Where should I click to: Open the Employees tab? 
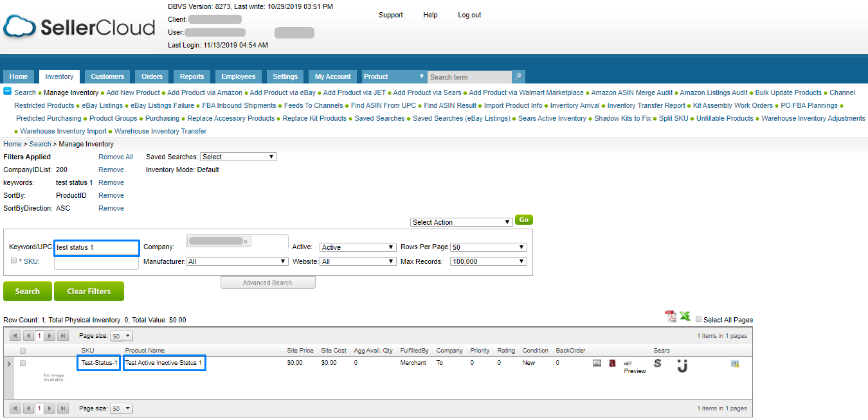pyautogui.click(x=239, y=76)
